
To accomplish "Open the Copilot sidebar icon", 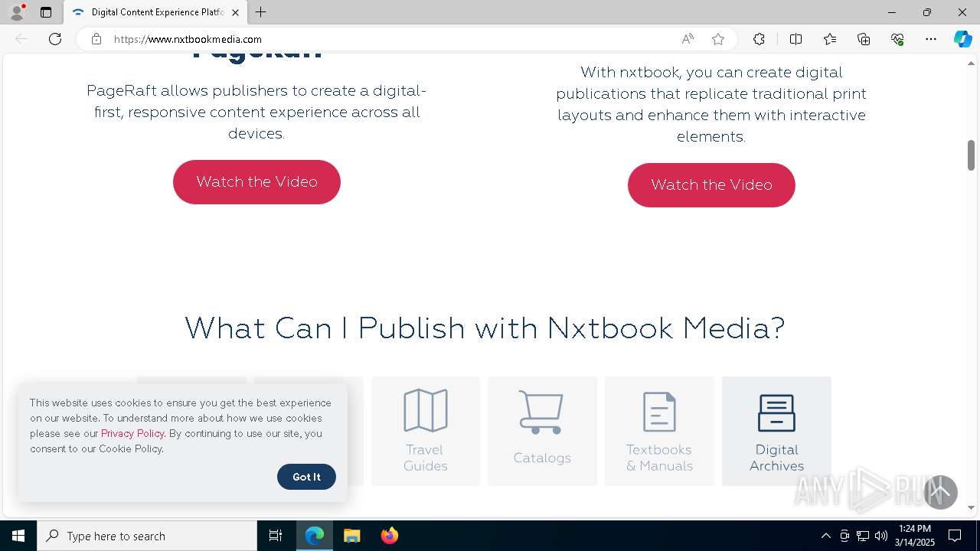I will 963,39.
